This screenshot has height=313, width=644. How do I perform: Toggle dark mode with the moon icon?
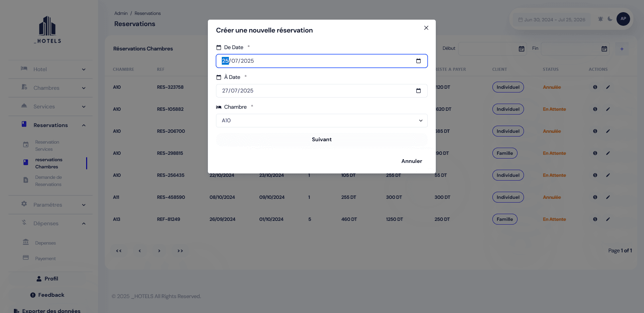[610, 19]
